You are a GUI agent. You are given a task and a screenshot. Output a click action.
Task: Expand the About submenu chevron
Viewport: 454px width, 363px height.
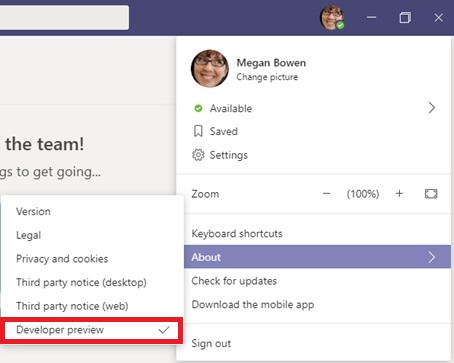pos(432,257)
